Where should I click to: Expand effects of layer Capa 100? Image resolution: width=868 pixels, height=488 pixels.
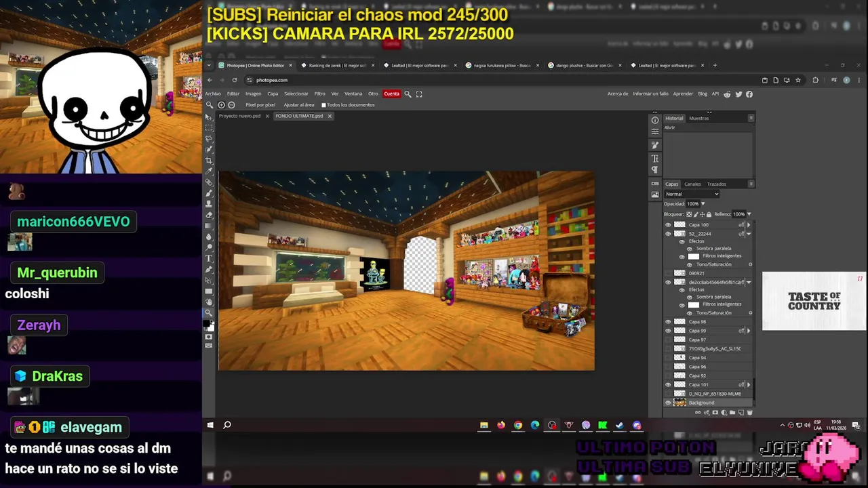pos(749,224)
